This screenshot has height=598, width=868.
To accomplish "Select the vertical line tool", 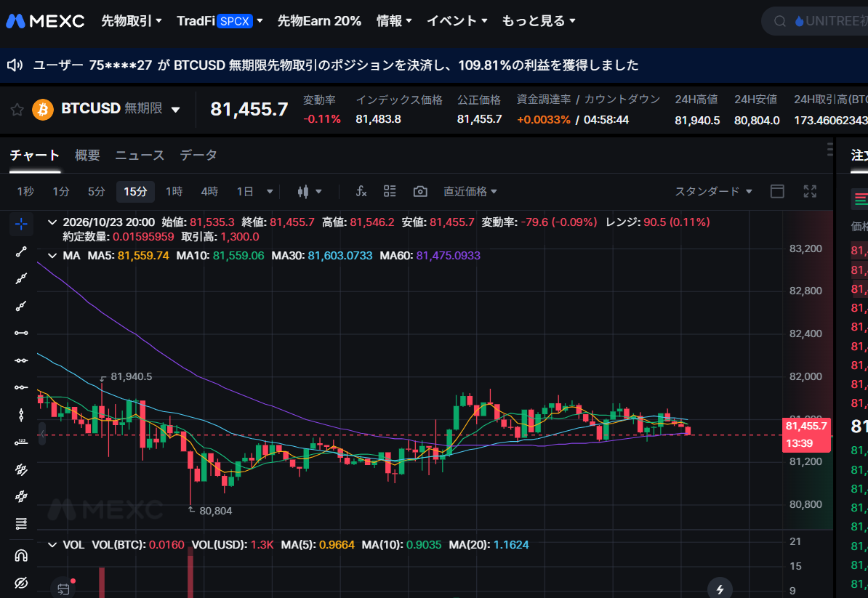I will click(21, 415).
